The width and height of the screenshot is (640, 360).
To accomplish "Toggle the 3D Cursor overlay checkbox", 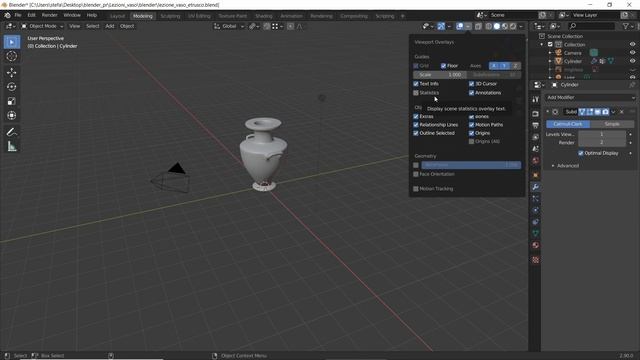I will (471, 84).
